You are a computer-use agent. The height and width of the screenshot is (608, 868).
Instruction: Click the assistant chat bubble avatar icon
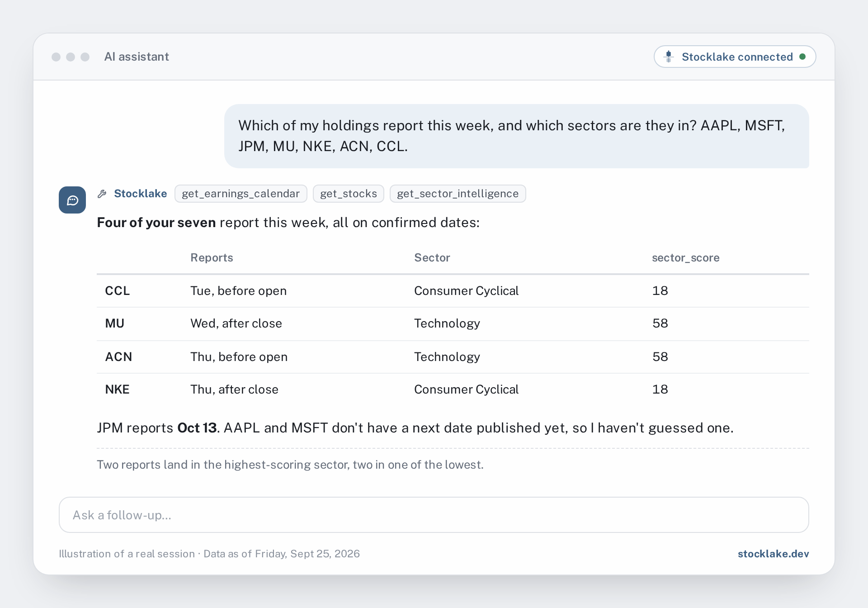click(72, 200)
